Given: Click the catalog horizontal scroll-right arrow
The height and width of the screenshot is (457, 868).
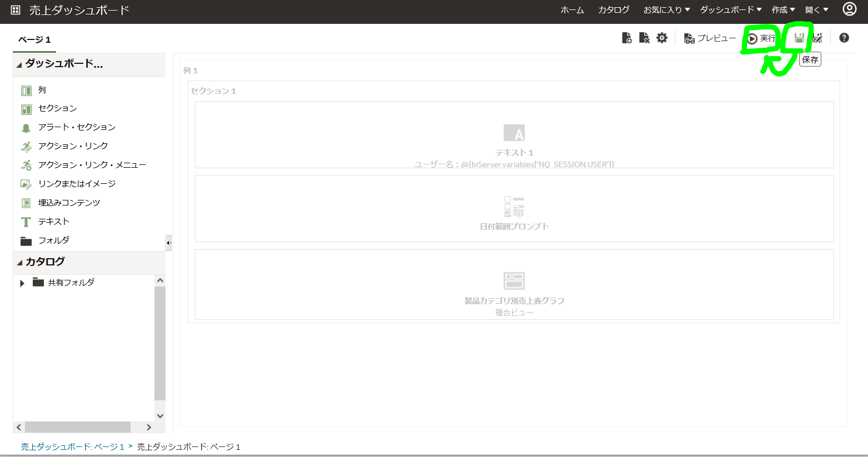Looking at the screenshot, I should click(148, 427).
